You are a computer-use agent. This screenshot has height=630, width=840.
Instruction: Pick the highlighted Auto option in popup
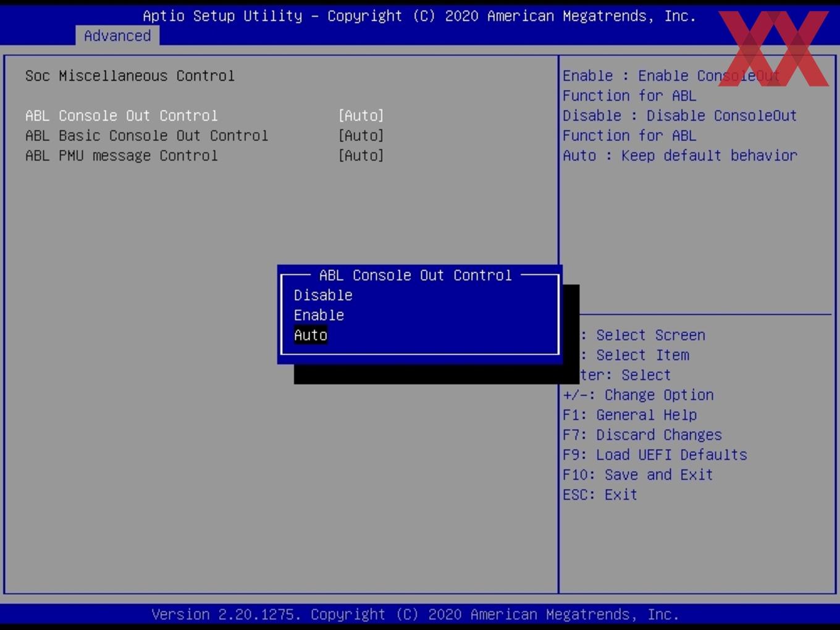point(311,335)
